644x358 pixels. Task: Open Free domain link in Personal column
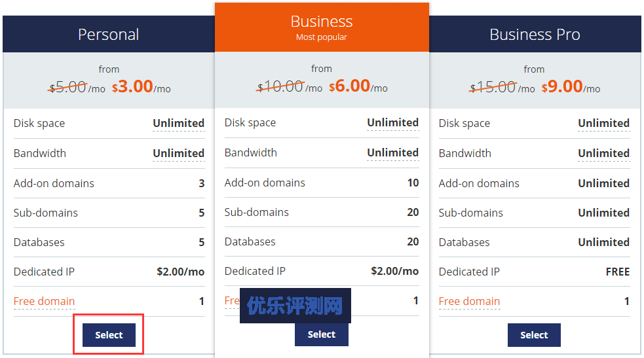tap(44, 302)
